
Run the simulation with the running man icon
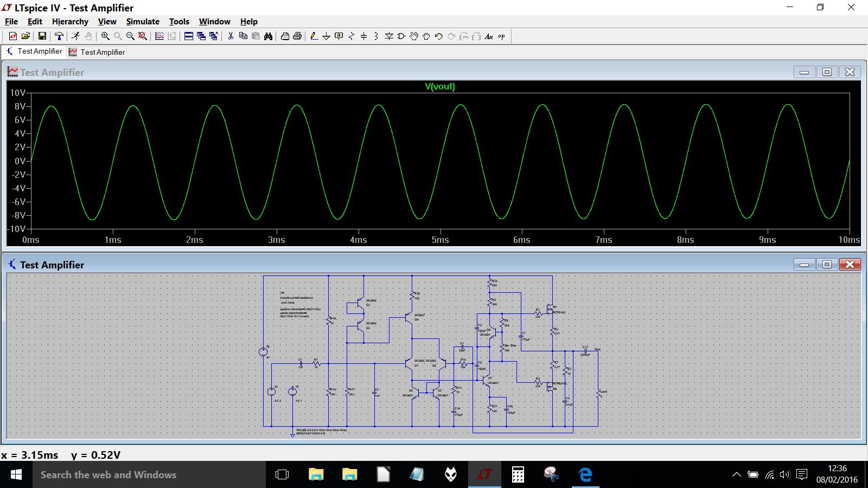click(75, 36)
